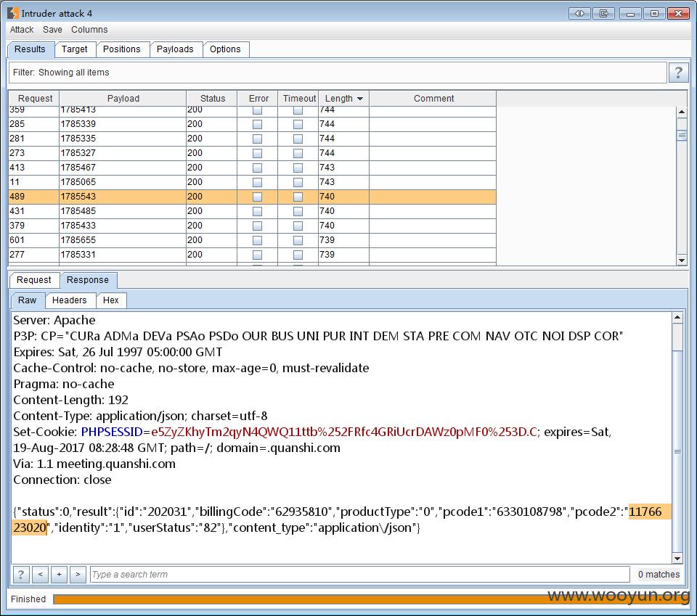Switch to the Positions tab
The height and width of the screenshot is (616, 697).
click(122, 49)
